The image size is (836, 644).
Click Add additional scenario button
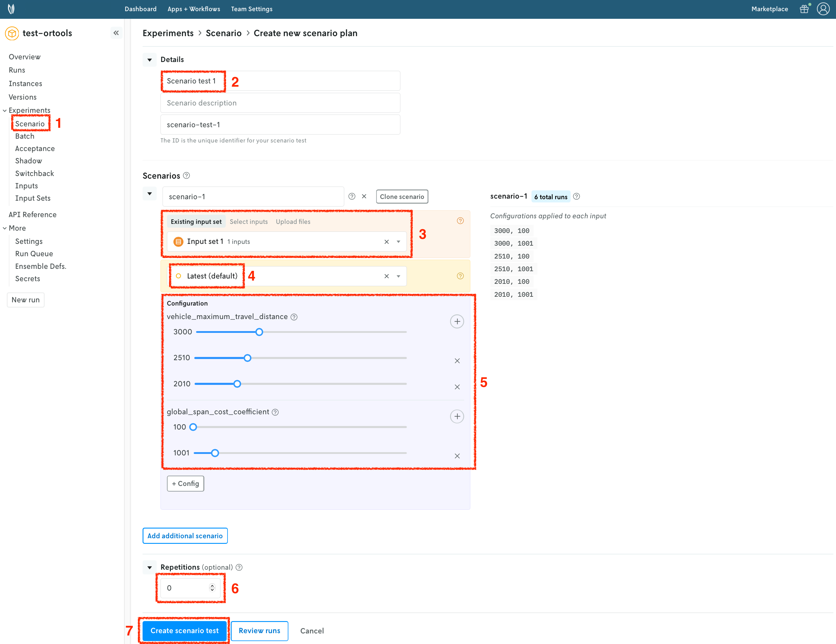click(185, 536)
